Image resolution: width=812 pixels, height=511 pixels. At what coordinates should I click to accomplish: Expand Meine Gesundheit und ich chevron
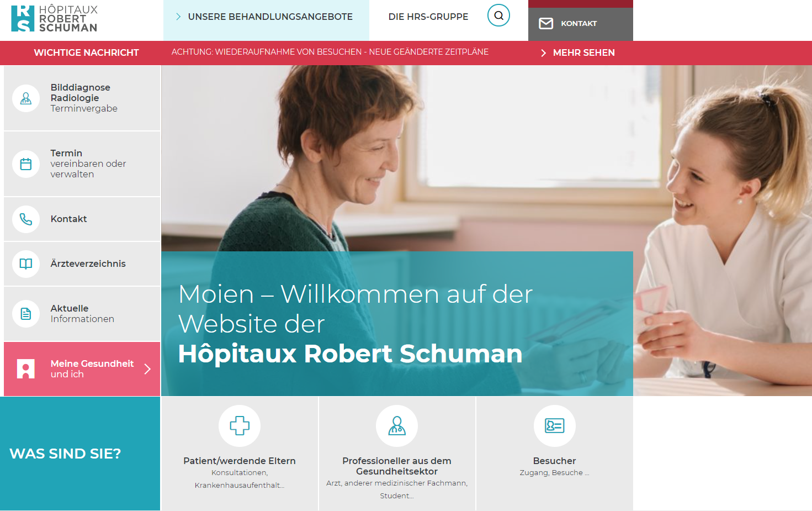click(147, 369)
